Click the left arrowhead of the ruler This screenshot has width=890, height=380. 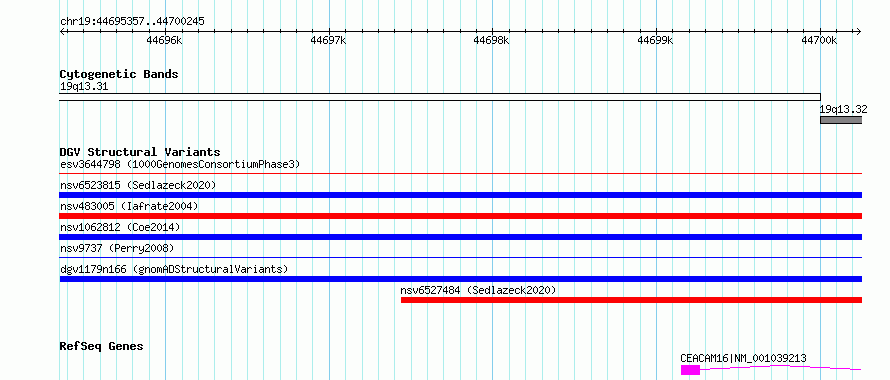click(62, 32)
